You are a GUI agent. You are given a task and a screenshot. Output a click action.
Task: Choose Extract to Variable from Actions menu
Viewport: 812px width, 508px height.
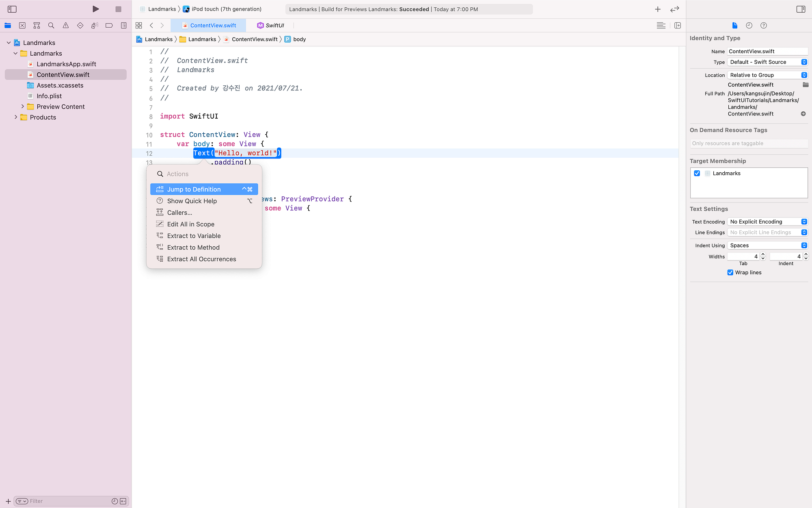click(194, 236)
